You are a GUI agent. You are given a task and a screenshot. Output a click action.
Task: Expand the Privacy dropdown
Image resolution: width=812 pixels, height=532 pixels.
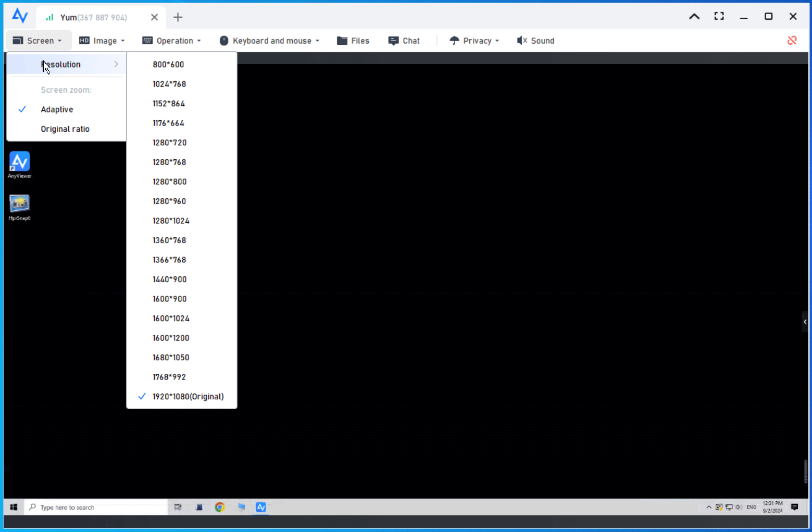(474, 41)
